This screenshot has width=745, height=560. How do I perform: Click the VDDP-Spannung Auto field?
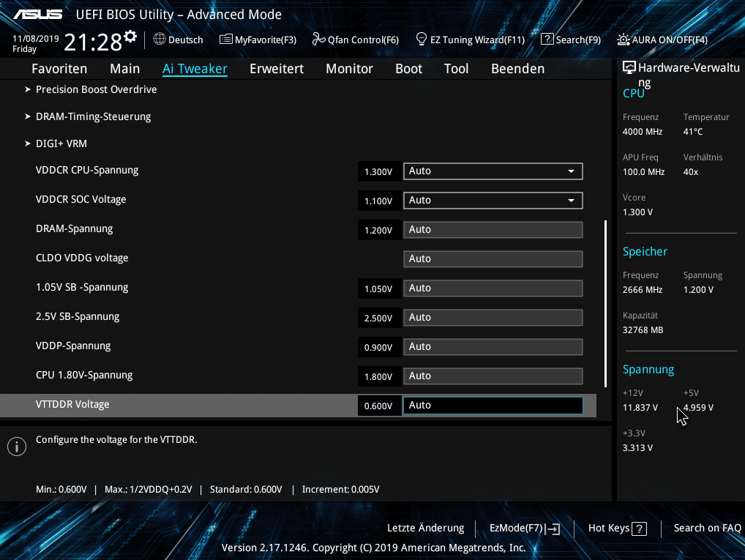coord(493,347)
